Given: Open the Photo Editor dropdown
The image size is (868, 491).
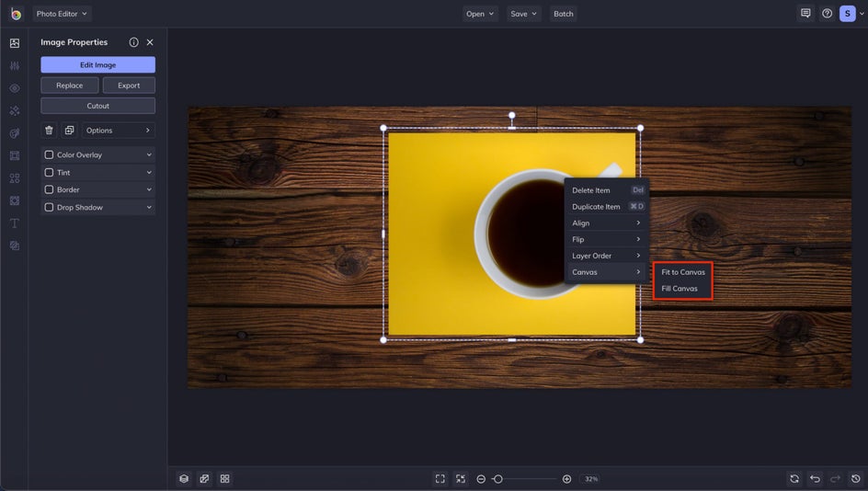Looking at the screenshot, I should tap(62, 14).
